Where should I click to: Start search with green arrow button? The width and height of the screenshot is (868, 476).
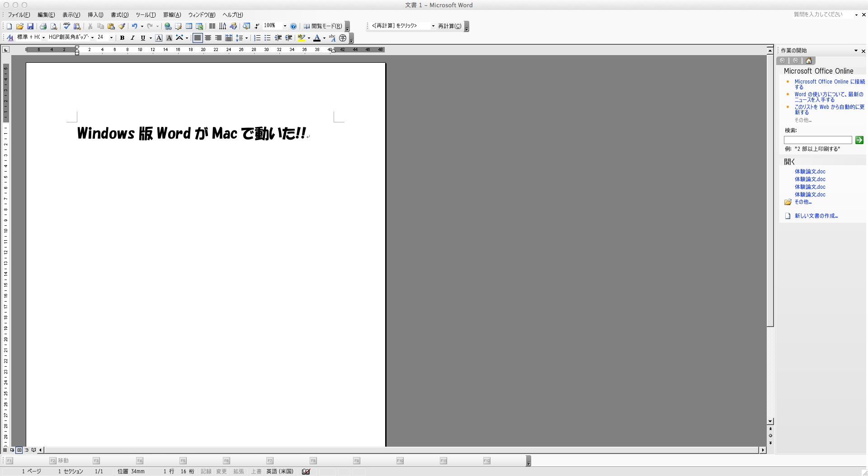click(x=859, y=140)
